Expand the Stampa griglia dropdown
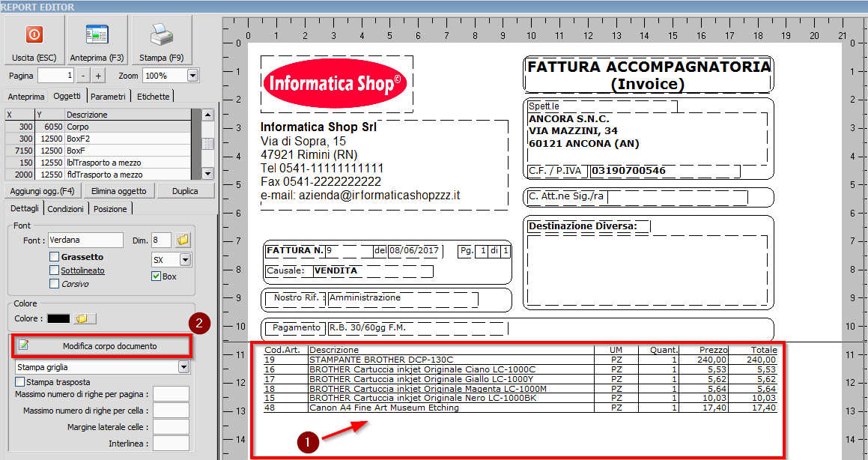Image resolution: width=868 pixels, height=460 pixels. 183,367
